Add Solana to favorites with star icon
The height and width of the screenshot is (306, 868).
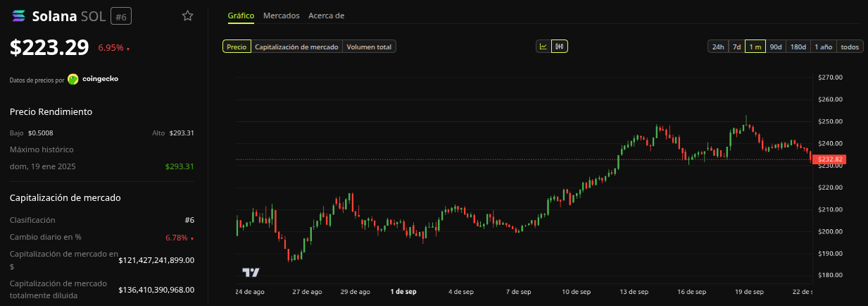(x=187, y=16)
